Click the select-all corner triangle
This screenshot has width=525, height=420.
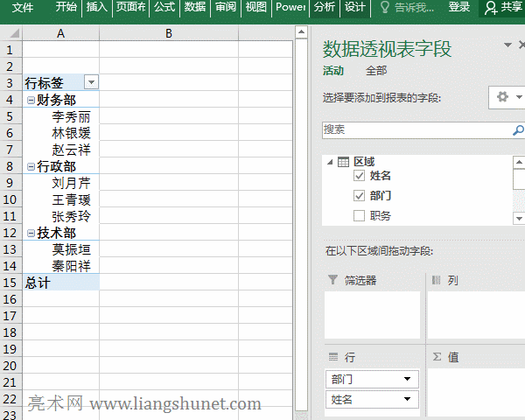point(14,33)
